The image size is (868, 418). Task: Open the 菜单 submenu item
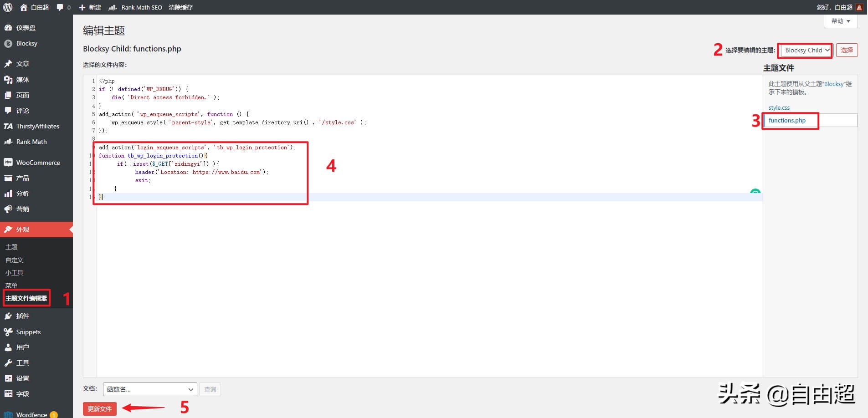[x=11, y=285]
